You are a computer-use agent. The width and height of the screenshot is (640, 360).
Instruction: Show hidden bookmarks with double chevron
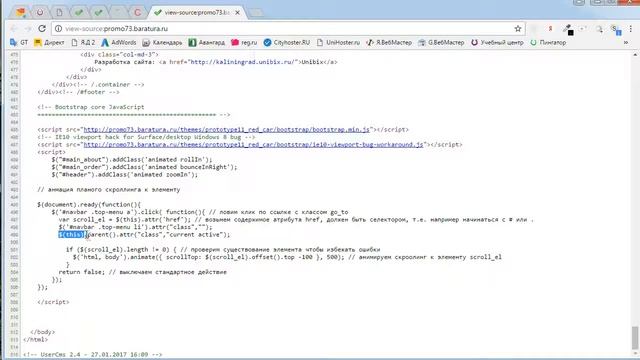(626, 42)
